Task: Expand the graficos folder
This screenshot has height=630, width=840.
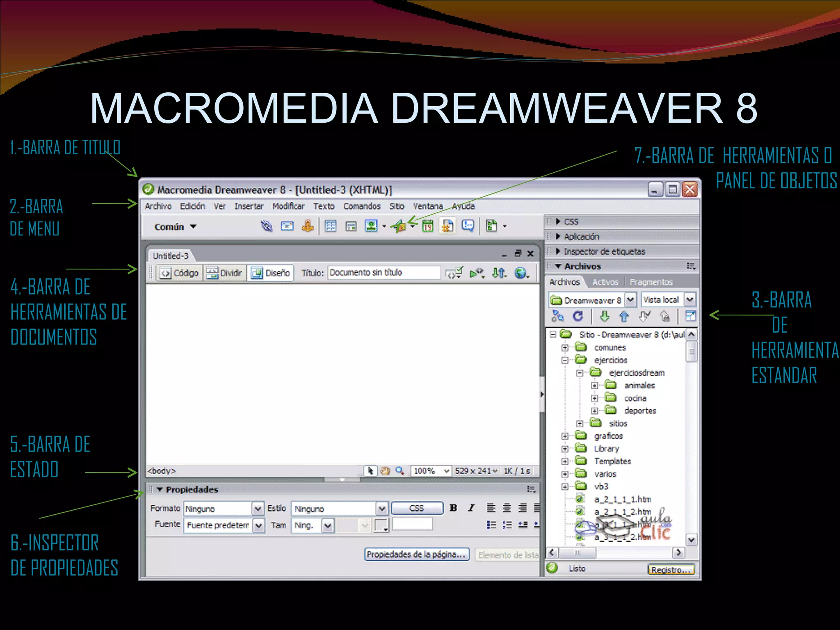Action: (x=565, y=436)
